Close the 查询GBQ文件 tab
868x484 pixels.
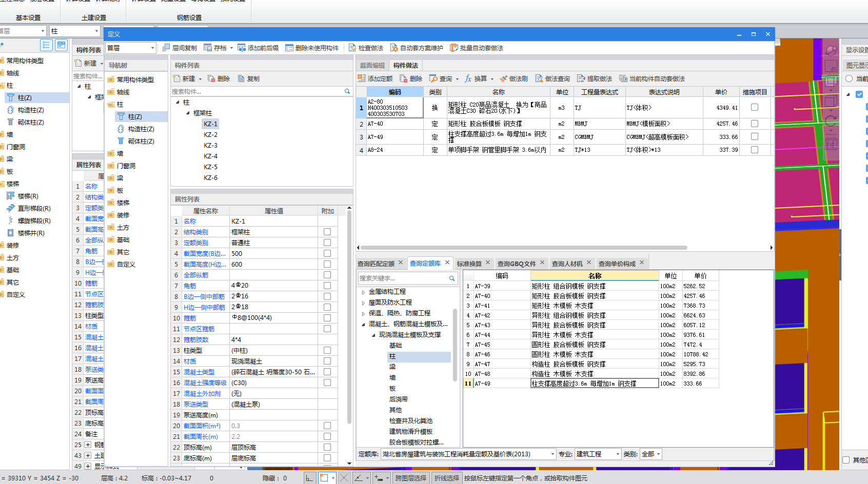pyautogui.click(x=542, y=263)
